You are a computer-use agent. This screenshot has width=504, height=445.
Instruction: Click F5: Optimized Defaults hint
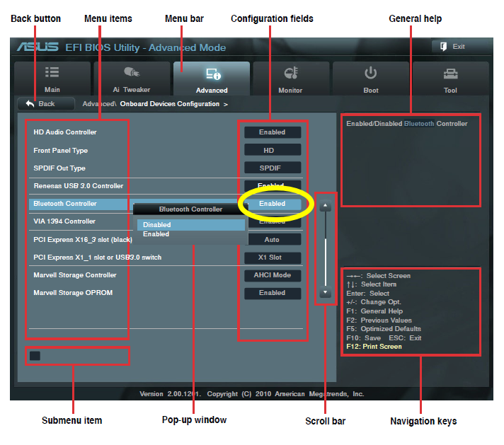pyautogui.click(x=384, y=329)
